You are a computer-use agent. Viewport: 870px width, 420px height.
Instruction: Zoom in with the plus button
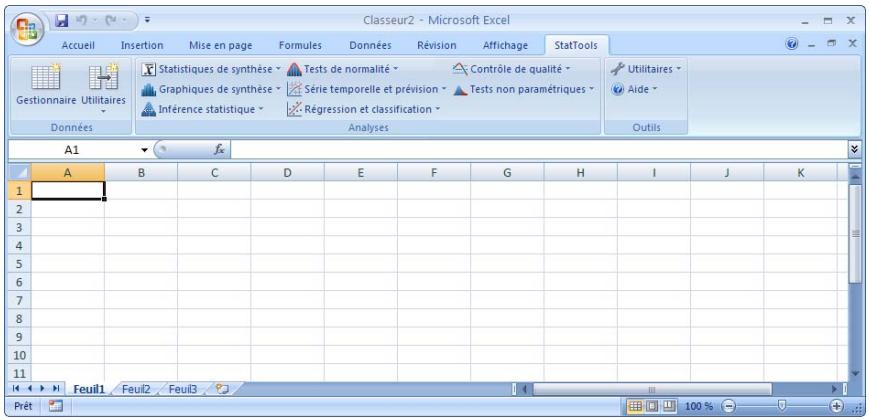[x=836, y=406]
